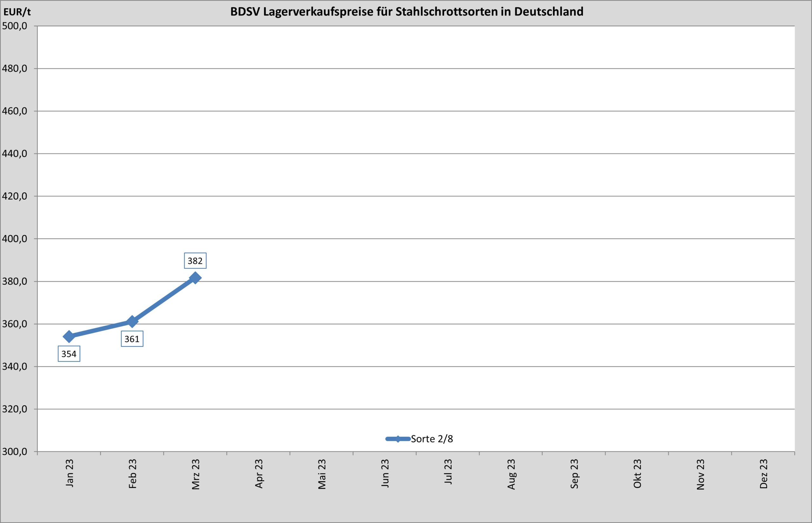This screenshot has width=812, height=523.
Task: Click the Jan 23 diamond data marker
Action: (x=69, y=337)
